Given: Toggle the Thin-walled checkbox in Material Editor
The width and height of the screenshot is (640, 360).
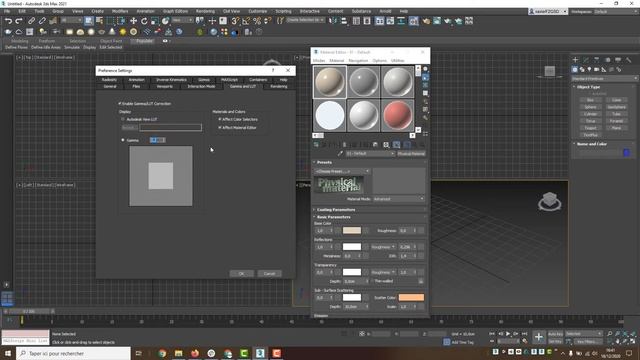Looking at the screenshot, I should (372, 281).
